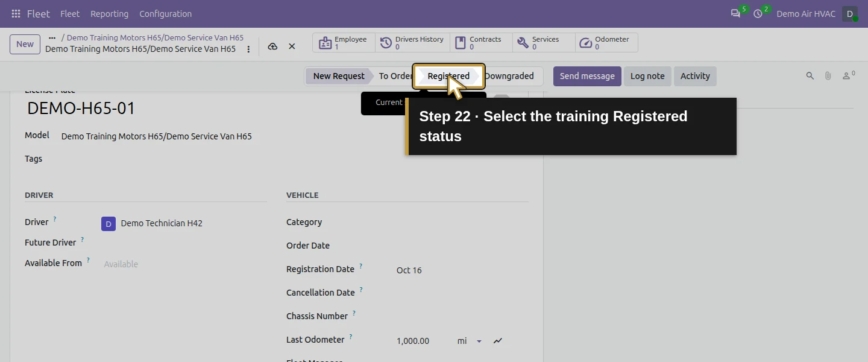Open Contracts smart button
The height and width of the screenshot is (362, 868).
tap(481, 43)
